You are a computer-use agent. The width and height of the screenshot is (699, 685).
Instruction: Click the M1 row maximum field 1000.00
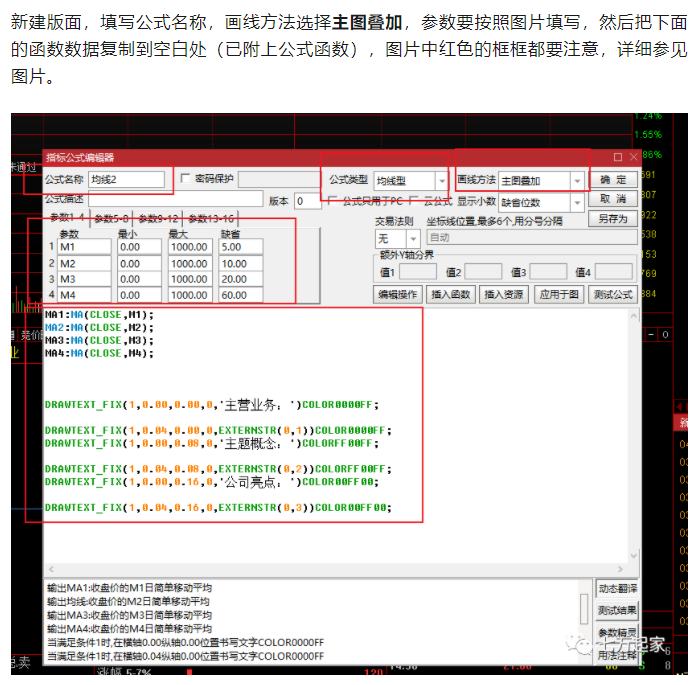click(x=190, y=247)
